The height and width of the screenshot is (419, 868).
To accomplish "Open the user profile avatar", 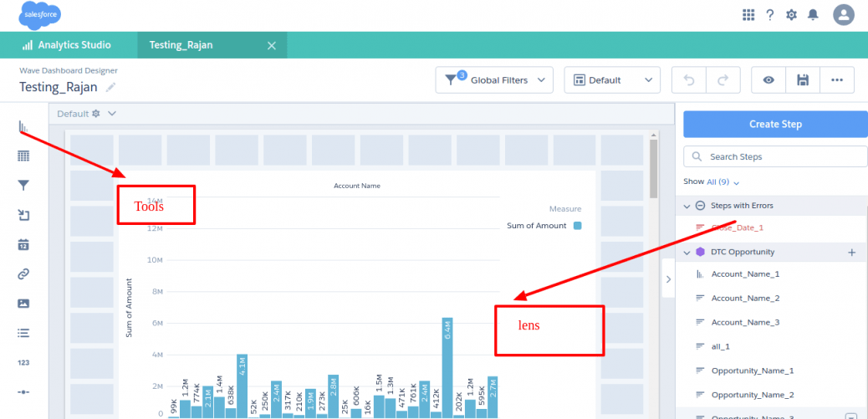I will [x=844, y=15].
